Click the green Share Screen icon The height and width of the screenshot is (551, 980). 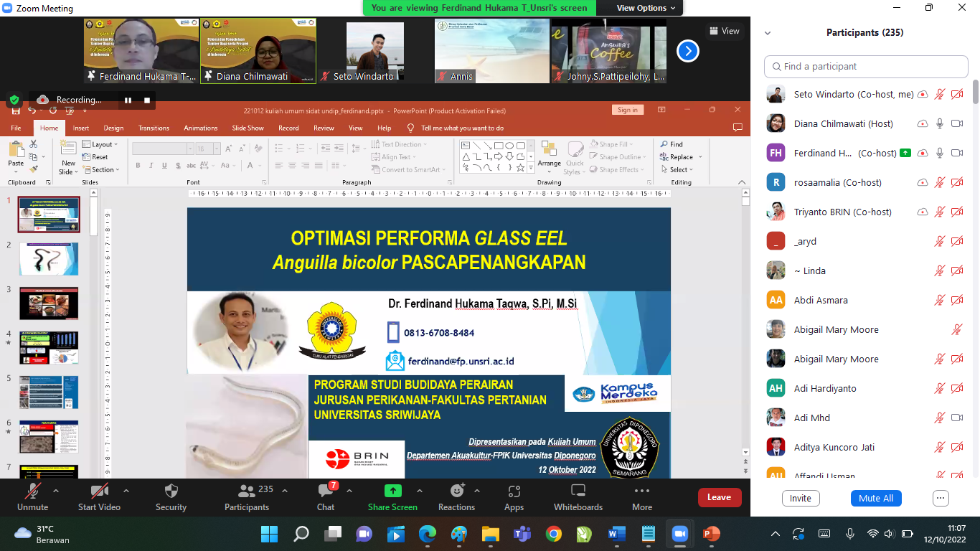392,491
